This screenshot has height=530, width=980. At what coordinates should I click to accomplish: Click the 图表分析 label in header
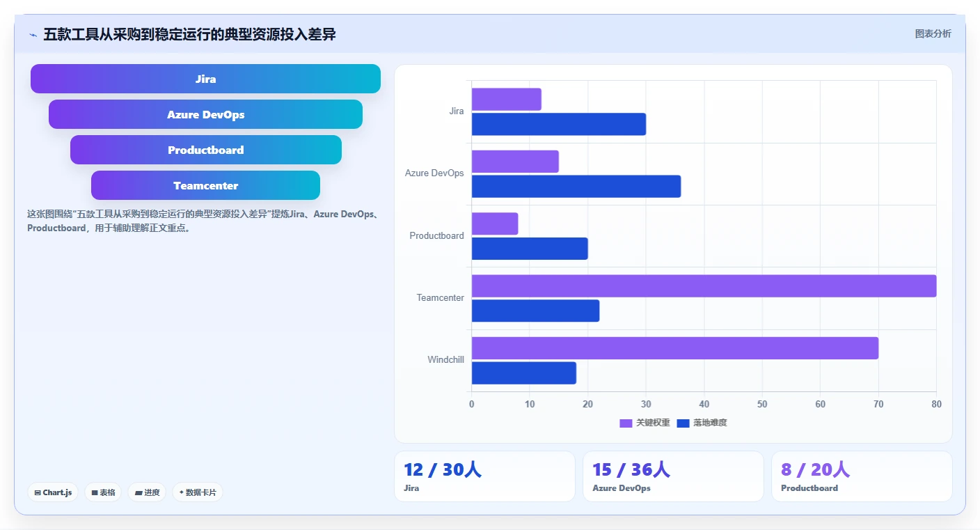[933, 33]
